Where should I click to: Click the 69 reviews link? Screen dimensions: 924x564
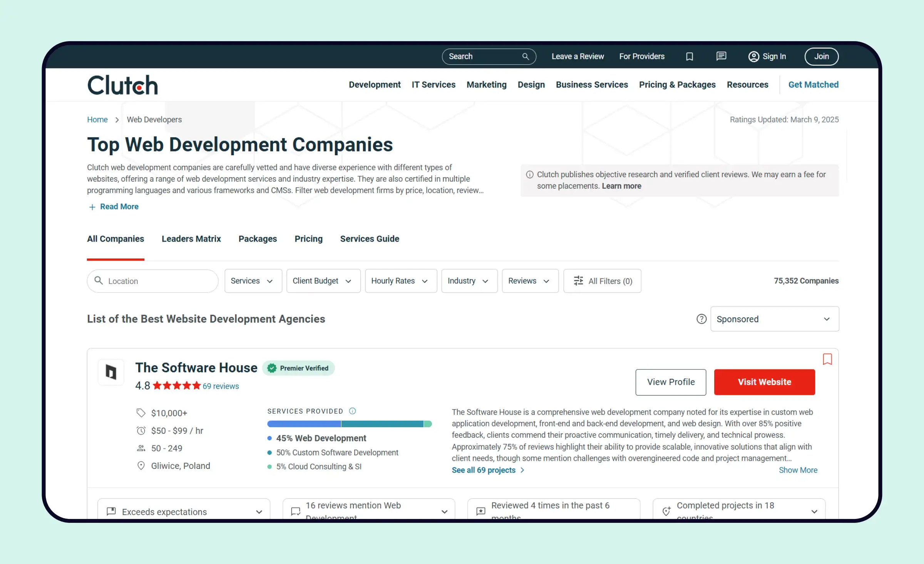221,386
